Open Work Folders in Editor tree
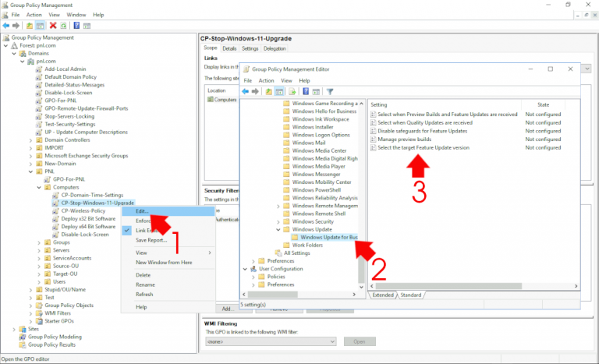Viewport: 599px width, 364px height. tap(307, 246)
